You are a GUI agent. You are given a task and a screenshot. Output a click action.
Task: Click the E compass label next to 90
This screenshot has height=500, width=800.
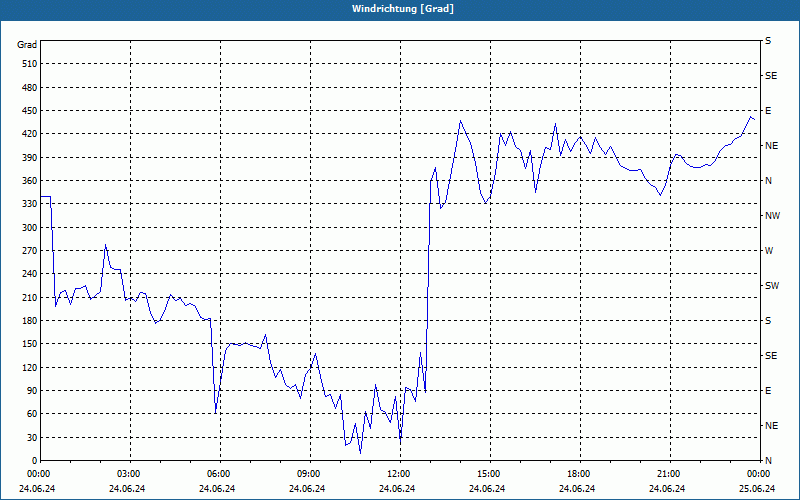[x=768, y=391]
